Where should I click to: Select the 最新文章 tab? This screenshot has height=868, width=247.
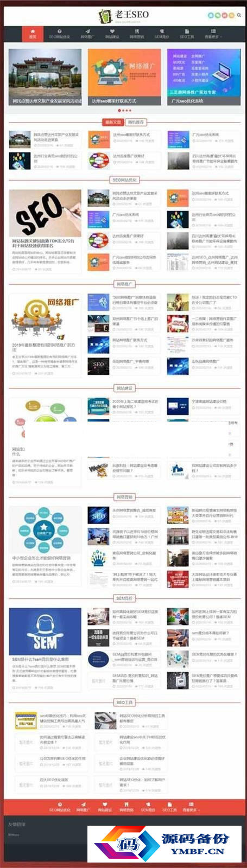113,122
